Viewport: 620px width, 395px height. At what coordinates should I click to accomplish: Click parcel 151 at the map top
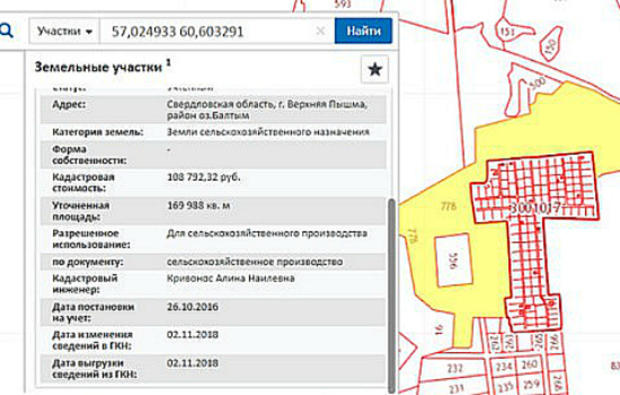507,32
